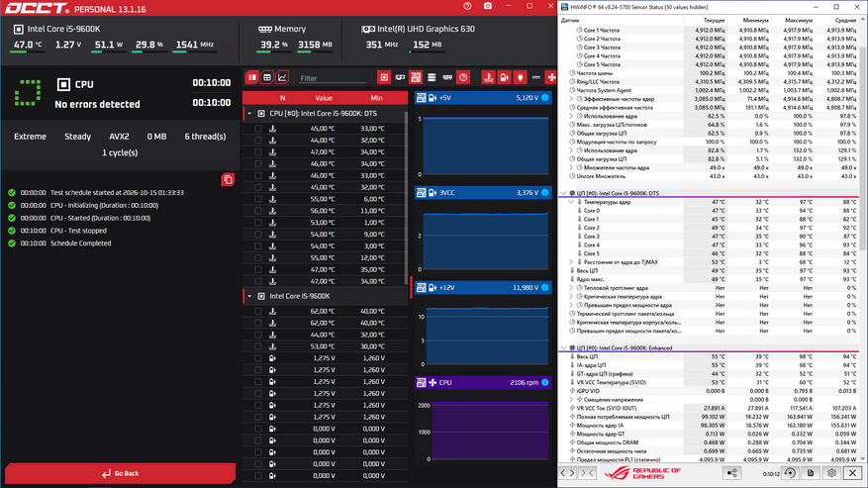Select the table view layout icon
This screenshot has width=868, height=488.
point(267,77)
